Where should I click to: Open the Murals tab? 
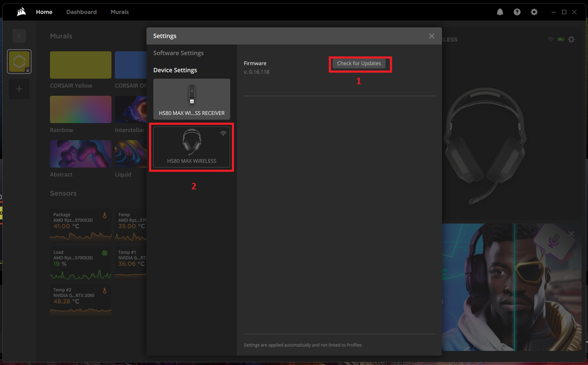pos(120,12)
